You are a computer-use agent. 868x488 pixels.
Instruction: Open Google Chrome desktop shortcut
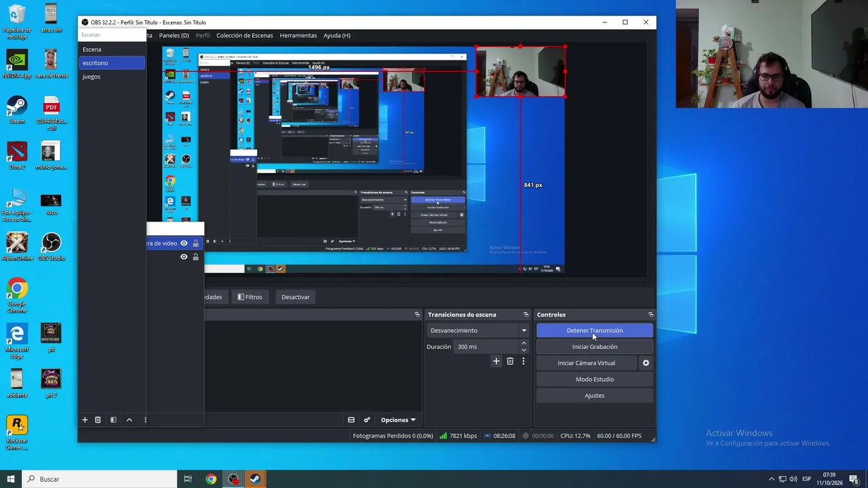(17, 296)
